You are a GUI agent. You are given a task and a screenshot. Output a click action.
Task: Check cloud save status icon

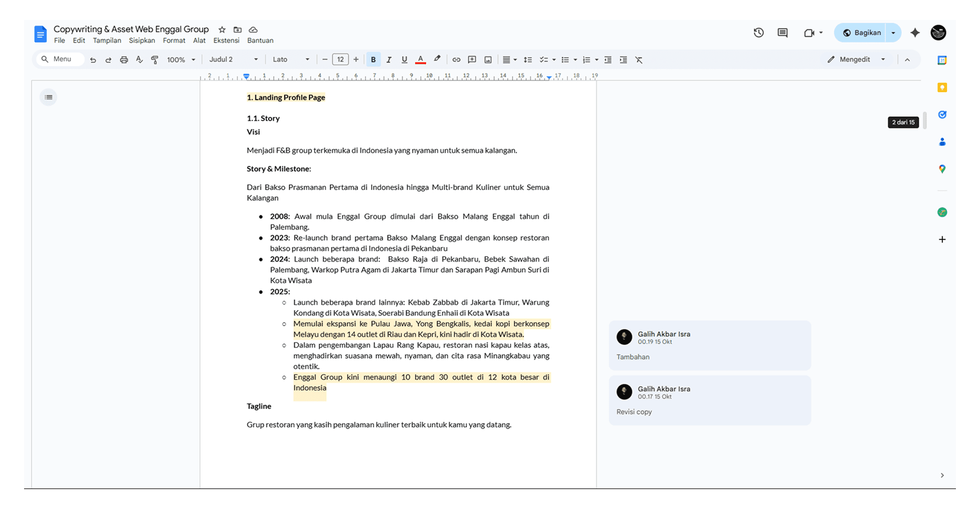coord(253,30)
